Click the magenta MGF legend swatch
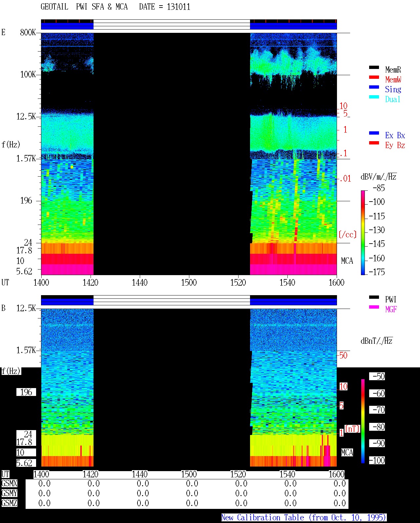 point(374,307)
